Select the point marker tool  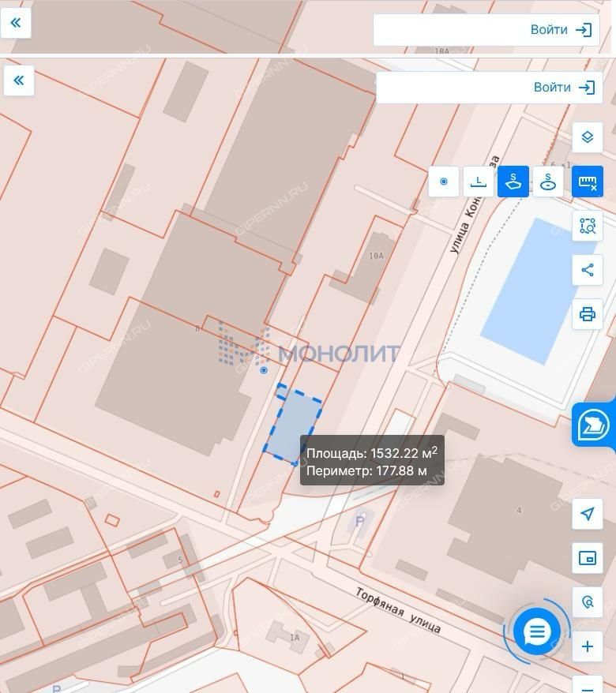click(x=444, y=182)
